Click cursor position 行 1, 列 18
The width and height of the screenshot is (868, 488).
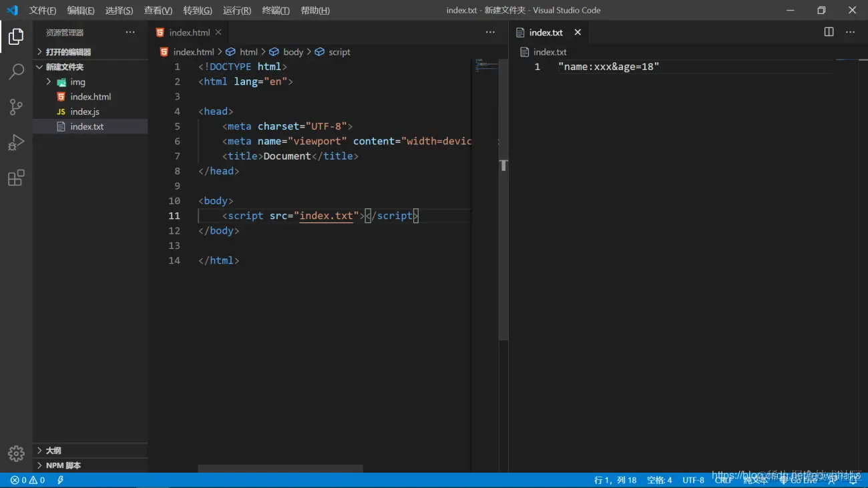pyautogui.click(x=615, y=480)
